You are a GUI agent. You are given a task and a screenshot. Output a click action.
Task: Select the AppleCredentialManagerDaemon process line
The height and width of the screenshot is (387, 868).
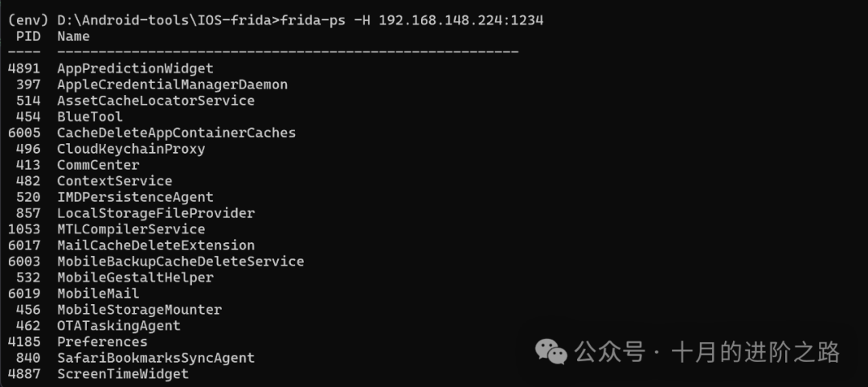click(172, 84)
